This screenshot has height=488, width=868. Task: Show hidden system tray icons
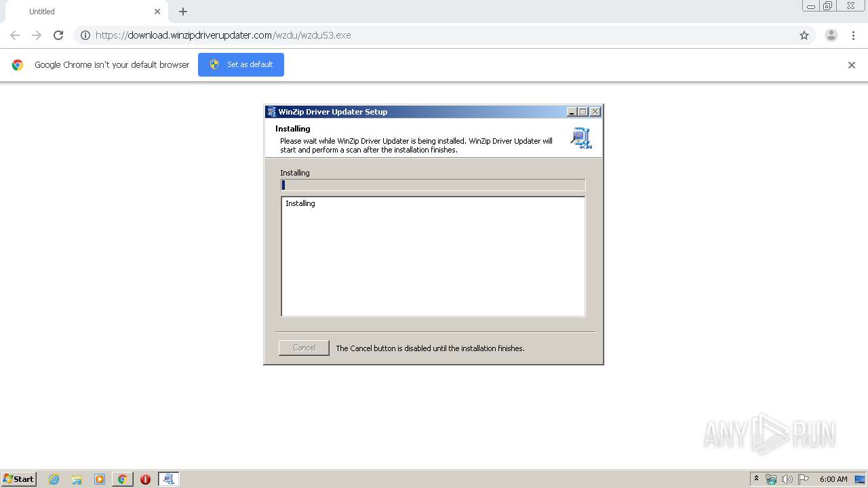click(757, 479)
